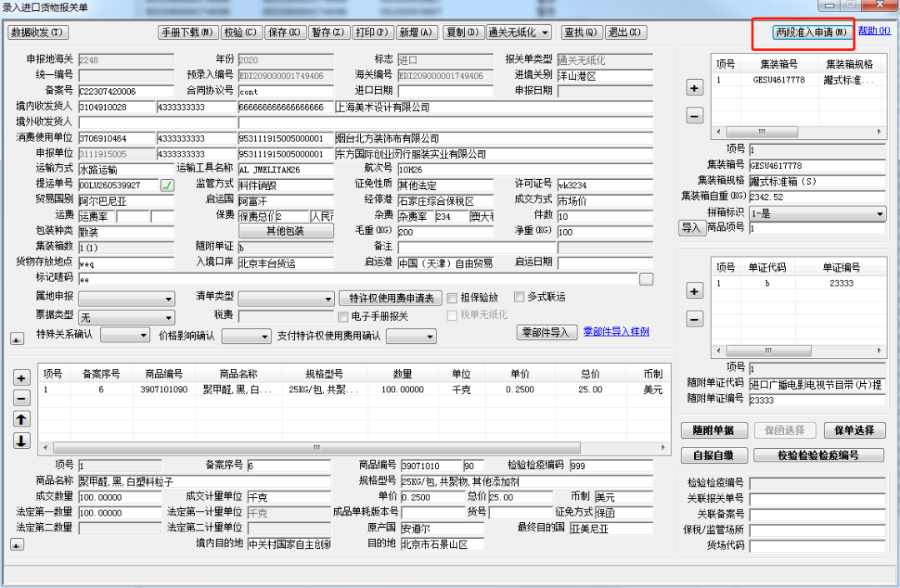
Task: Open the 帮助(H) link
Action: point(874,31)
